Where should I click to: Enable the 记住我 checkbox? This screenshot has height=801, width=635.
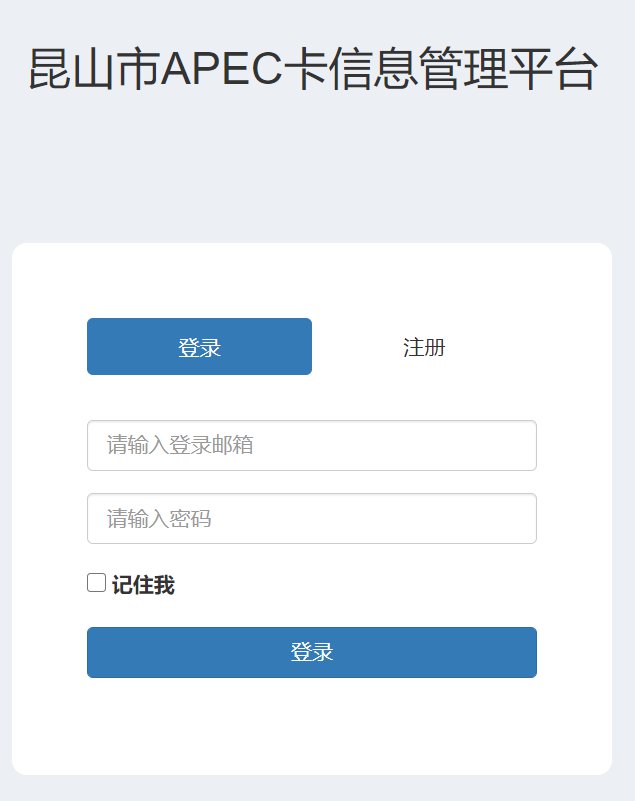(97, 583)
